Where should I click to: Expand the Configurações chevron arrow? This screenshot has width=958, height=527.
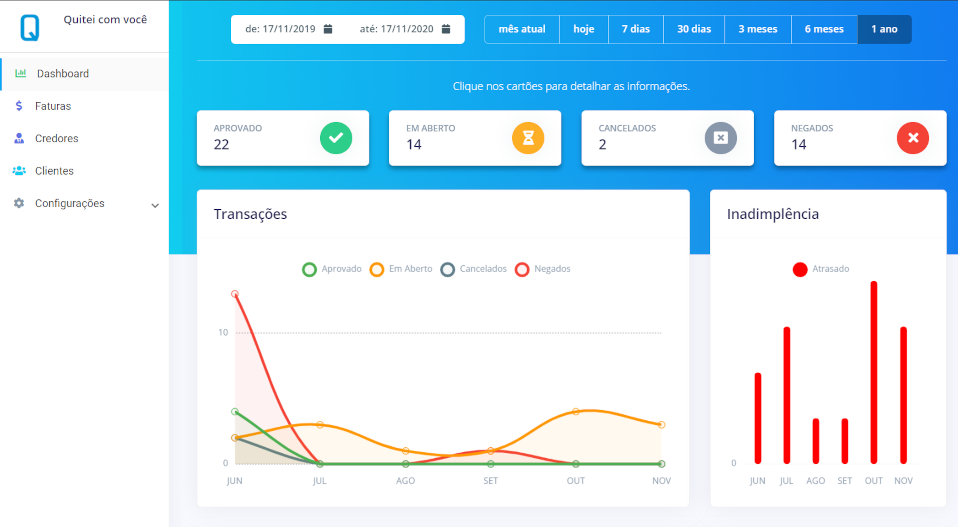tap(155, 205)
